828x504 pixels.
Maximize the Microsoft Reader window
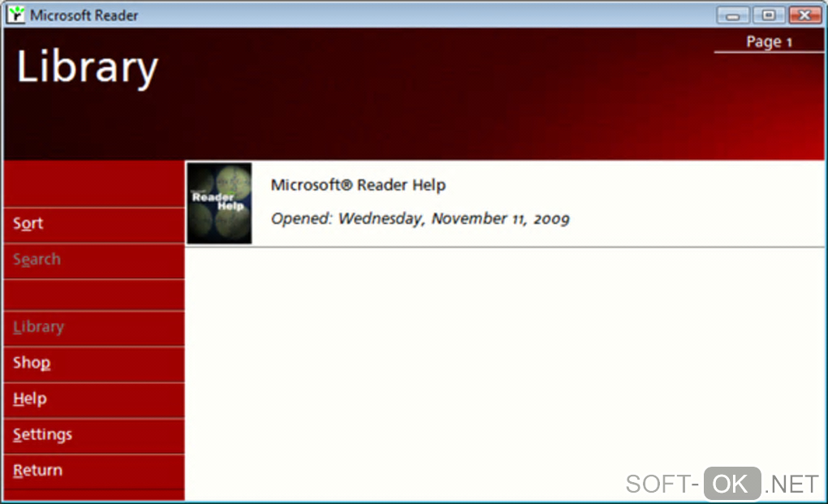point(768,15)
